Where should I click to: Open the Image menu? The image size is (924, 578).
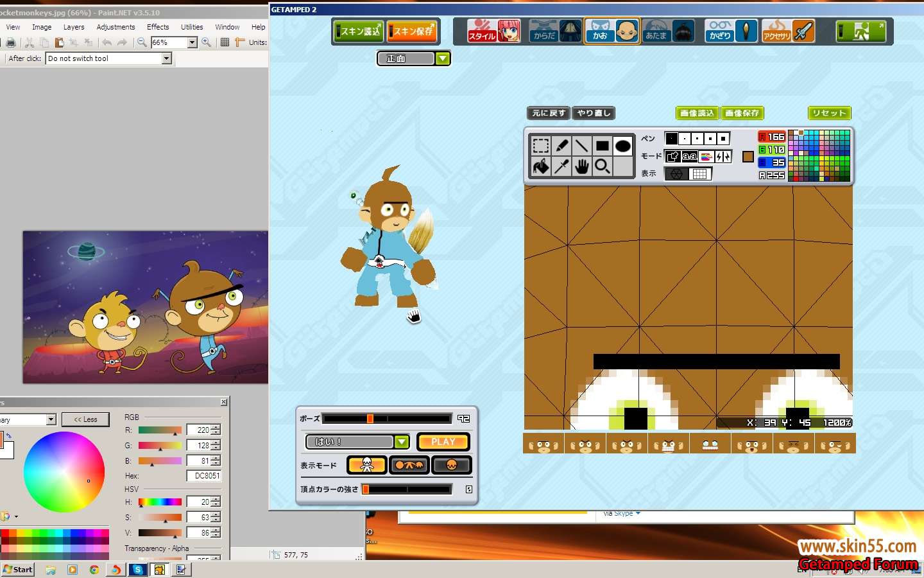42,27
